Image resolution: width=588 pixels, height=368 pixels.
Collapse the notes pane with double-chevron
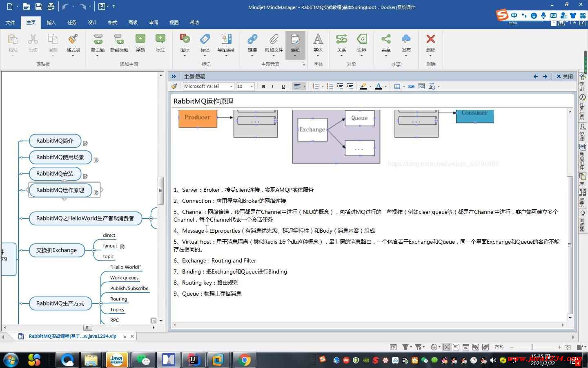174,76
